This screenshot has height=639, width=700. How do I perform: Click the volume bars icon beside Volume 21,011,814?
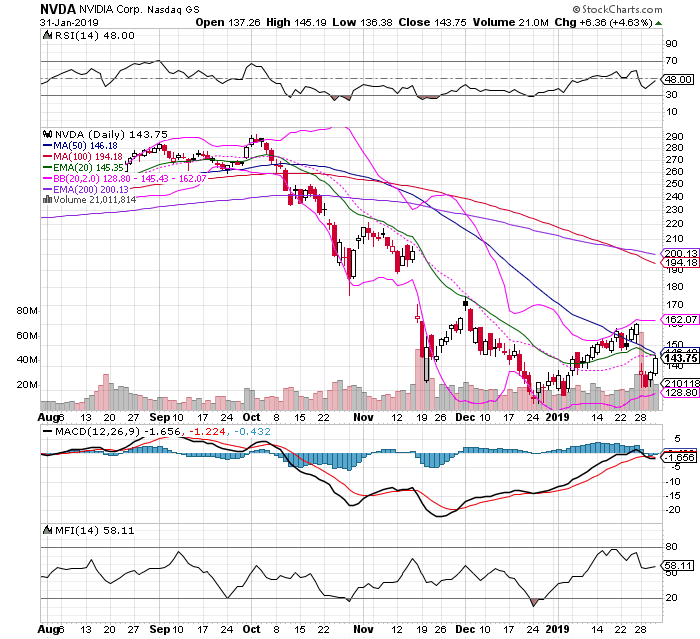pos(47,200)
